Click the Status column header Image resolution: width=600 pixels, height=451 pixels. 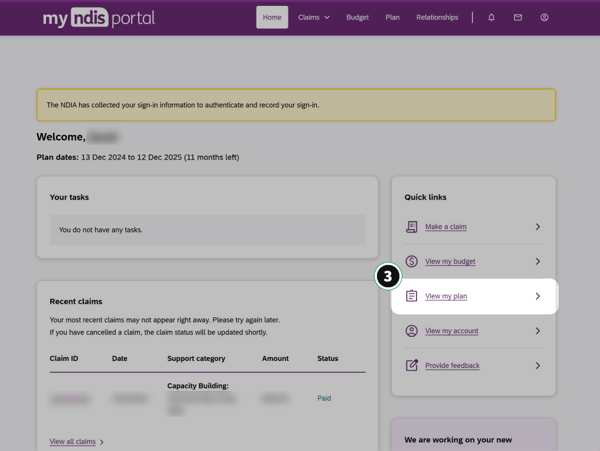click(328, 358)
